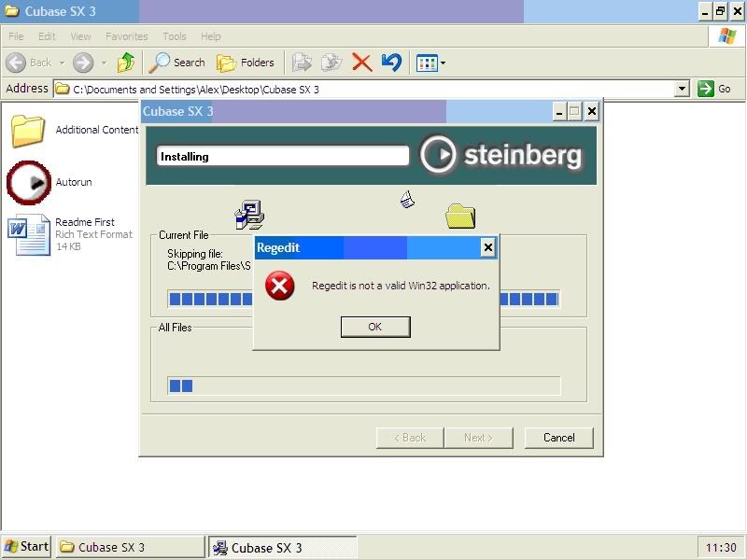Close the Cubase SX 3 installer window
This screenshot has height=560, width=747.
point(591,112)
